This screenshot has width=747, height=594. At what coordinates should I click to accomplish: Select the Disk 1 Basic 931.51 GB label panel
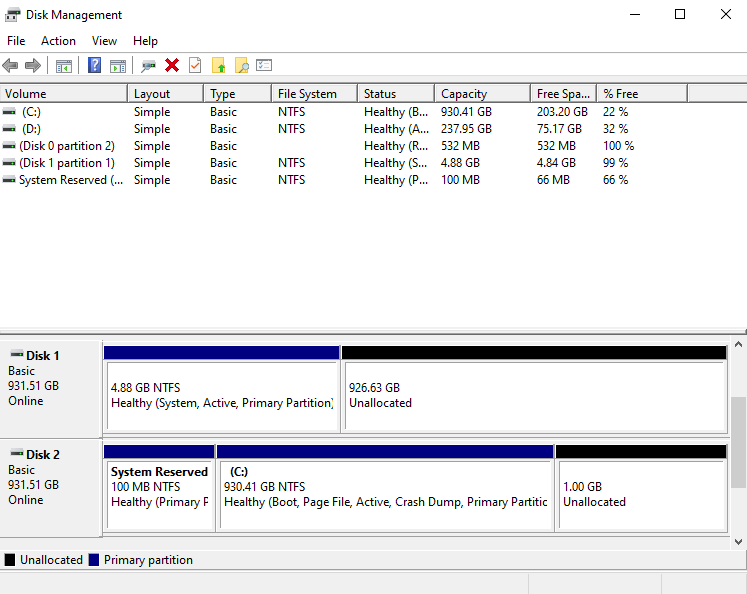click(50, 389)
